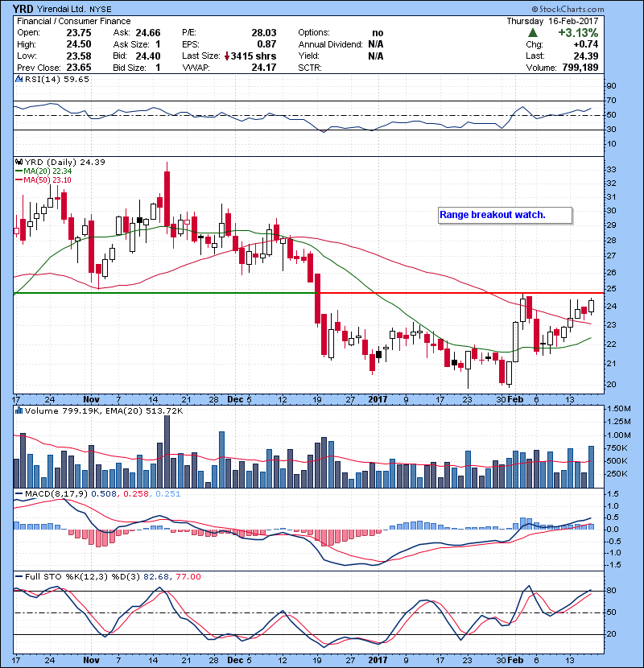Click the RSI(14) indicator icon
Screen dimensions: 644x668
tap(19, 79)
